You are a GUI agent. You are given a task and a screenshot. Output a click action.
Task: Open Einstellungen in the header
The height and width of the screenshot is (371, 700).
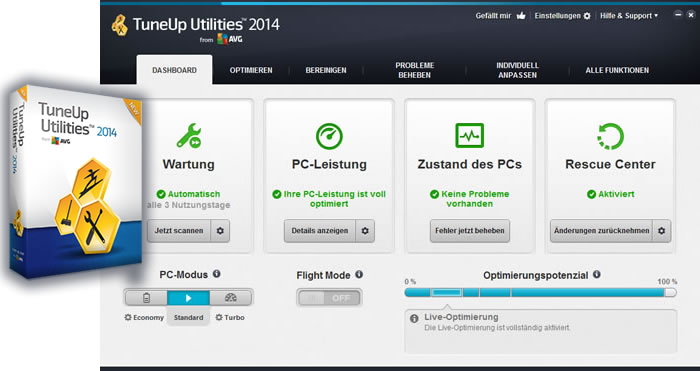(x=558, y=16)
